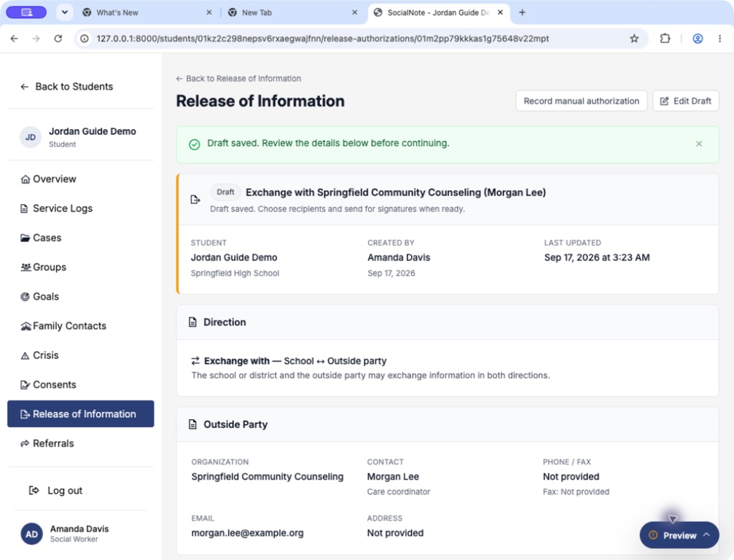Click the JD student avatar
Image resolution: width=734 pixels, height=560 pixels.
31,137
